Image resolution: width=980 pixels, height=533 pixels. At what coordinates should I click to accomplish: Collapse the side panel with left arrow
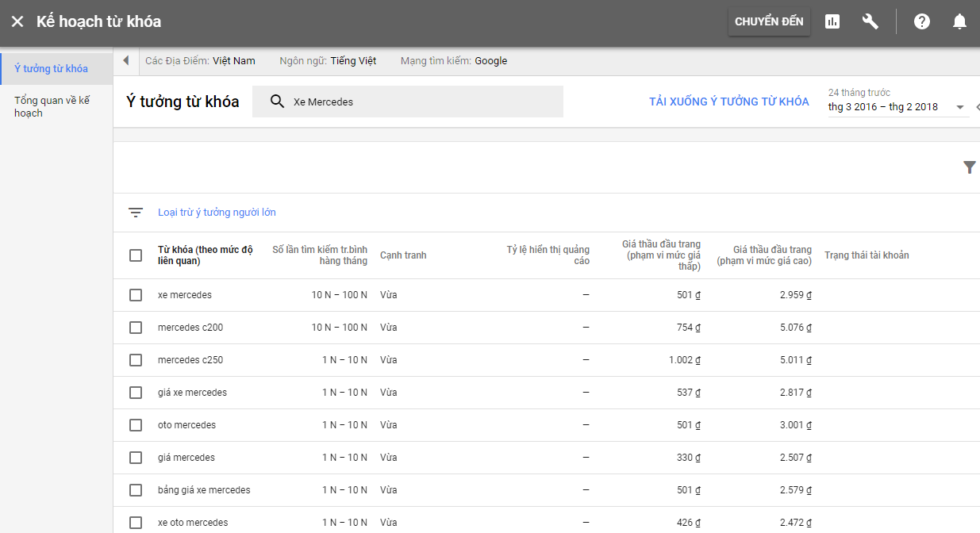[125, 61]
